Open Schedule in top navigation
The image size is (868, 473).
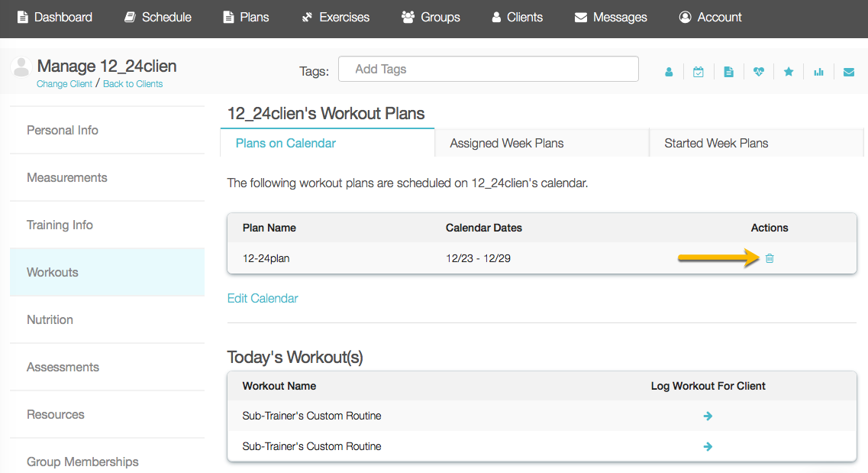pyautogui.click(x=158, y=17)
